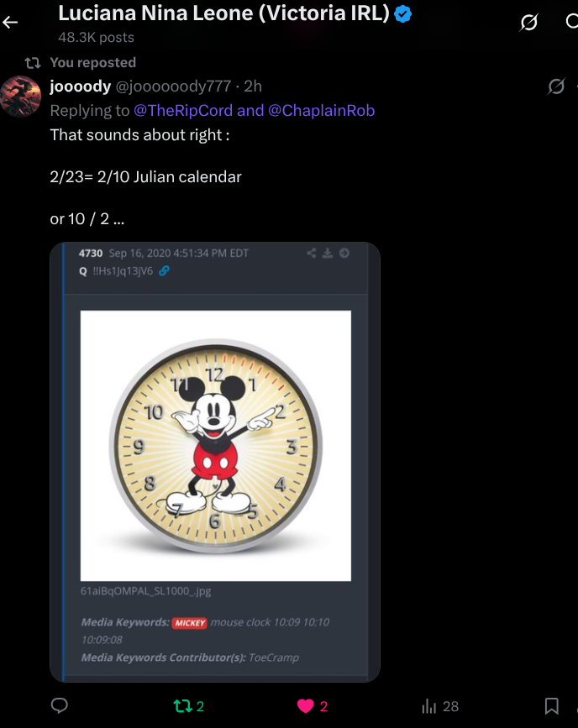This screenshot has width=578, height=728.
Task: Visit @ChaplainRob mention link
Action: 322,111
